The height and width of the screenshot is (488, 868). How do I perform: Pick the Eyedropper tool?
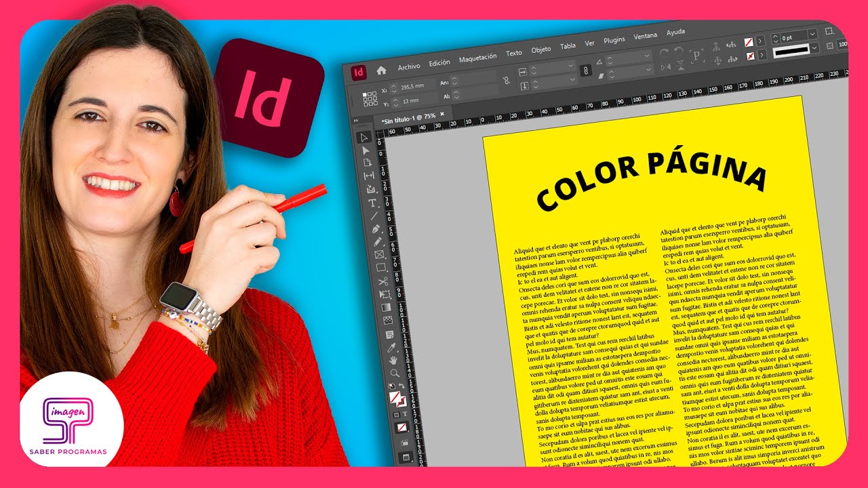tap(391, 347)
